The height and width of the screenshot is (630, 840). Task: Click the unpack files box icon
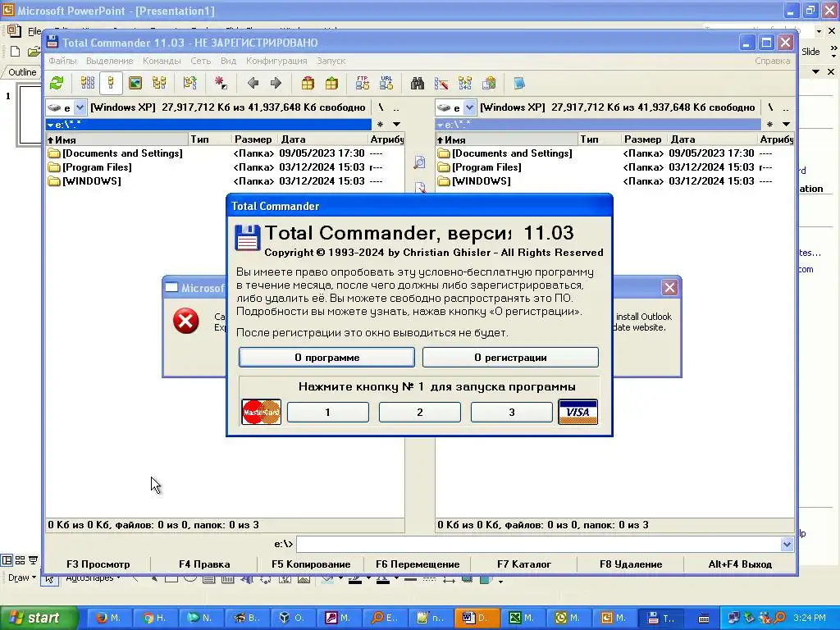click(331, 83)
